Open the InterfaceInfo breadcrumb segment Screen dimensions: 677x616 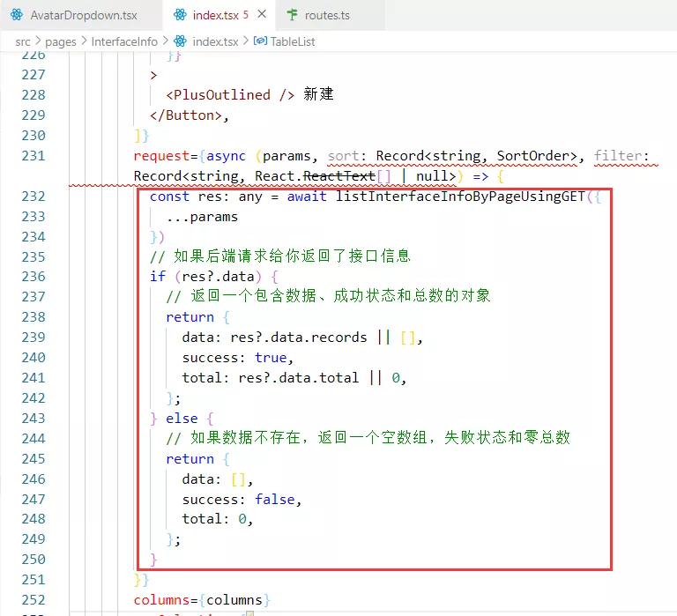pyautogui.click(x=124, y=42)
